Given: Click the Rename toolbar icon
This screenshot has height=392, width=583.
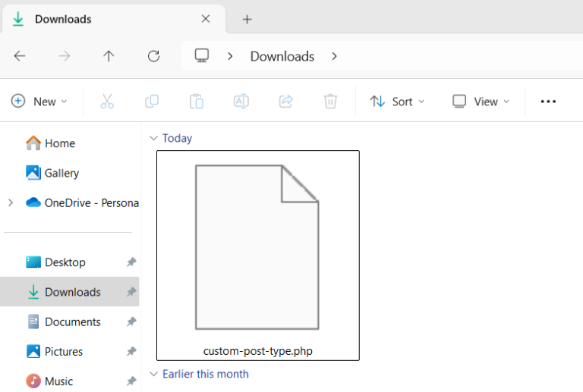Looking at the screenshot, I should (241, 101).
